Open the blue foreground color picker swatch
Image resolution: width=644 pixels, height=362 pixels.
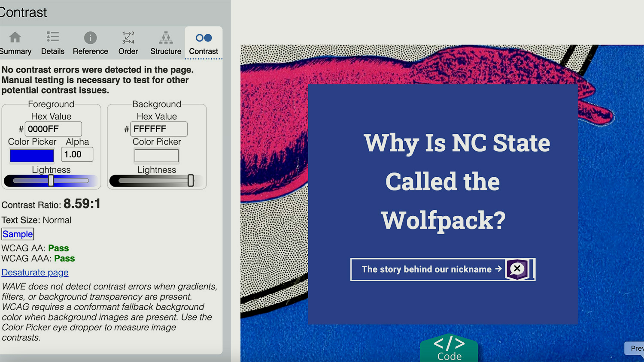[x=32, y=156]
